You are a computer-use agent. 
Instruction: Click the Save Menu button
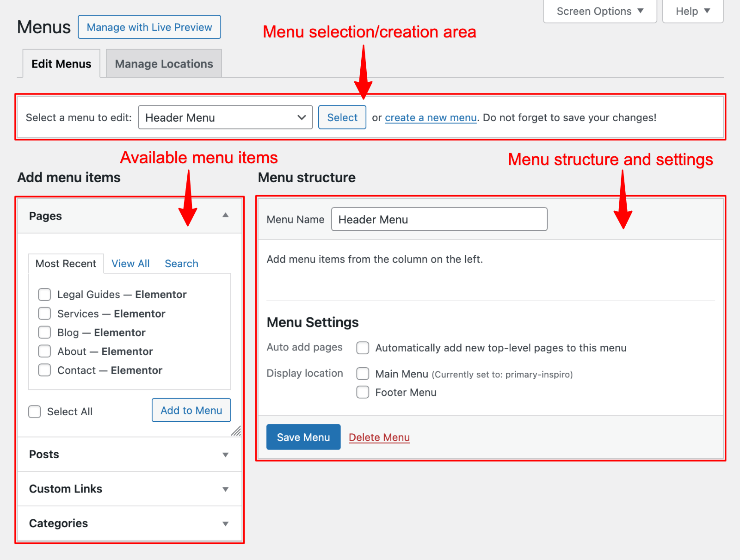pyautogui.click(x=303, y=437)
